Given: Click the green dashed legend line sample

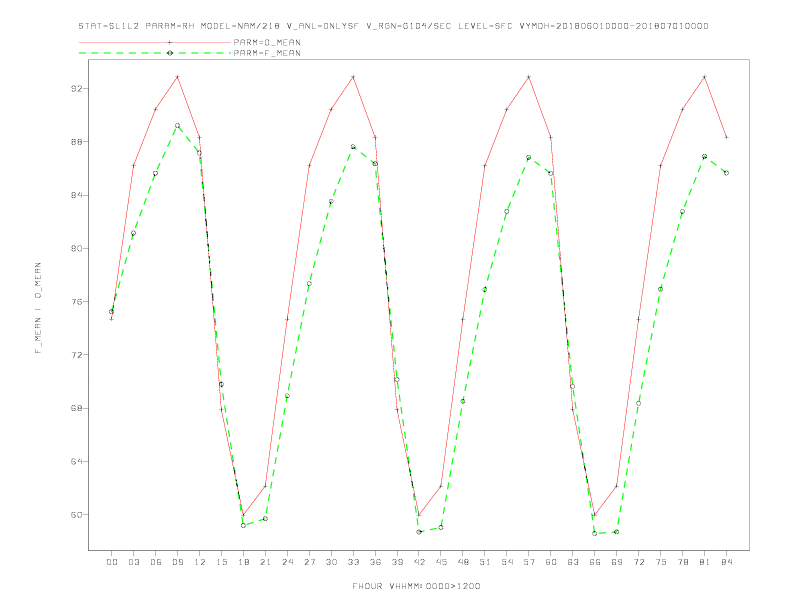Looking at the screenshot, I should point(155,53).
